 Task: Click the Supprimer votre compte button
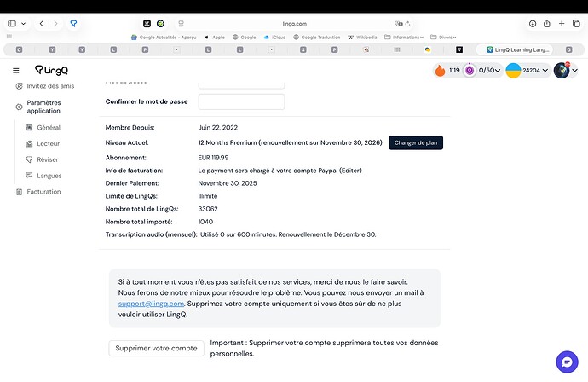pos(156,348)
